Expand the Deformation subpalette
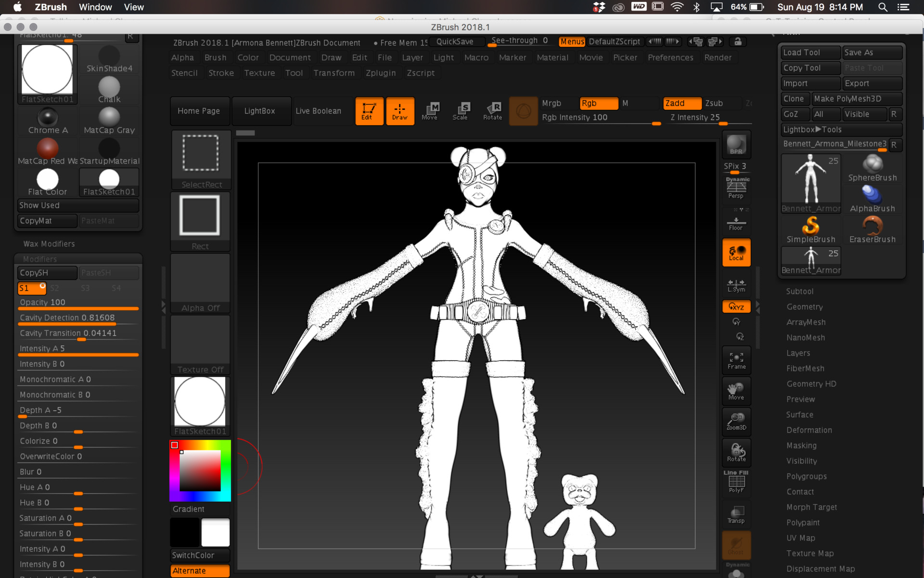Image resolution: width=924 pixels, height=578 pixels. tap(809, 430)
